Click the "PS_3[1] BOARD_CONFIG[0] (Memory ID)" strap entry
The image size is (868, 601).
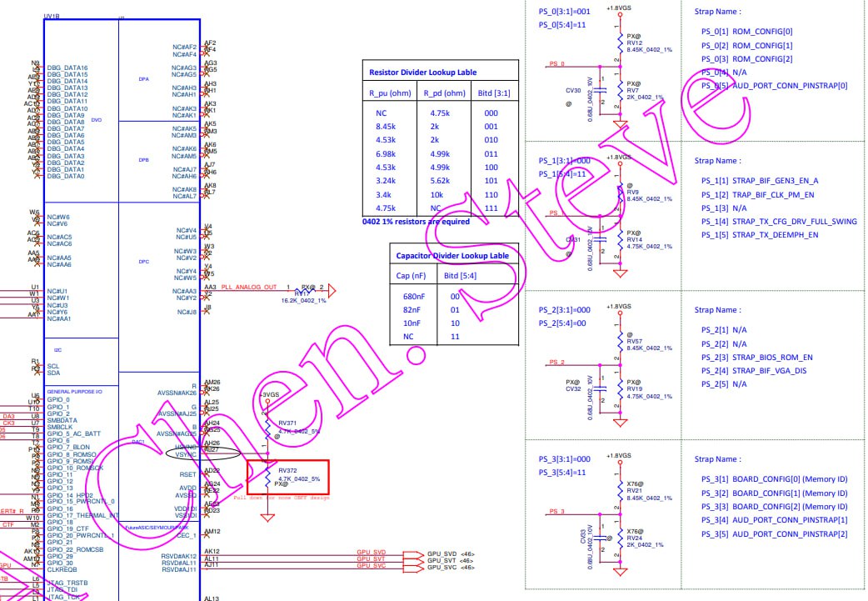click(x=775, y=479)
